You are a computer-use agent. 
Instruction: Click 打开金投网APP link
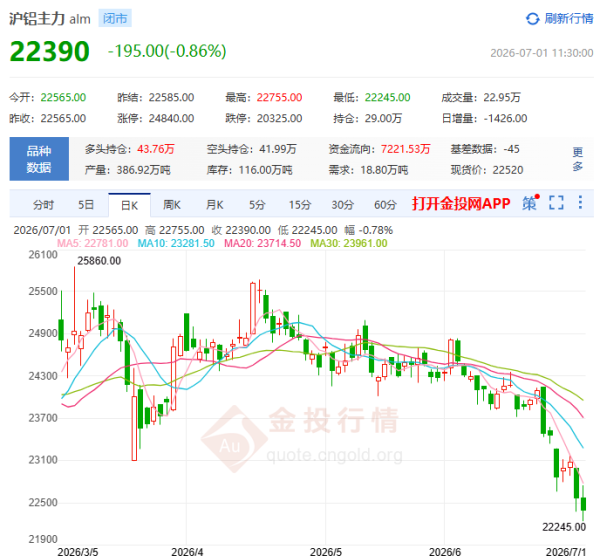[461, 203]
